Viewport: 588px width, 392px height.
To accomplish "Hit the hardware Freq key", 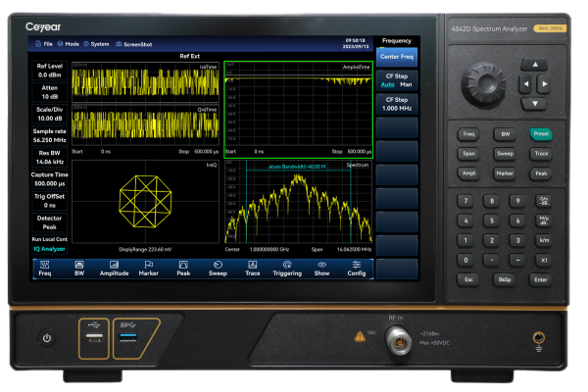I will coord(468,134).
